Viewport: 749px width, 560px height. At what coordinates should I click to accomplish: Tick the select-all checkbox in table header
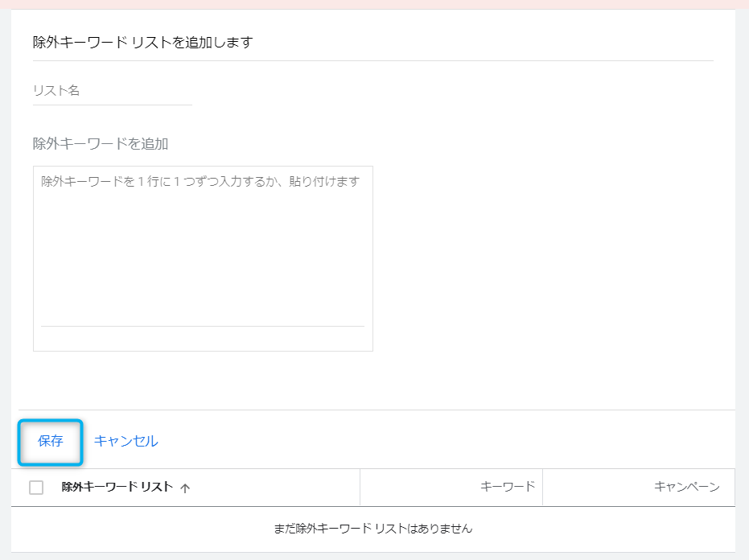coord(36,488)
